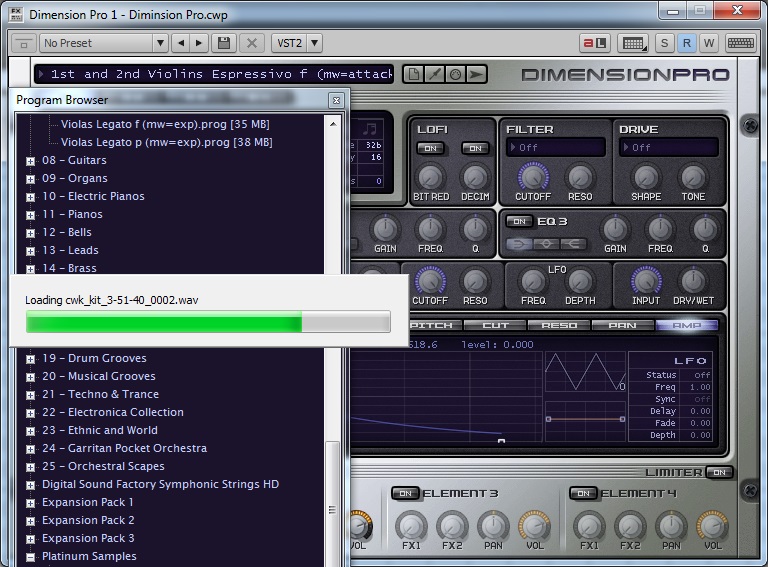Toggle the ELEMENT 3 ON switch
The height and width of the screenshot is (567, 768).
(406, 493)
